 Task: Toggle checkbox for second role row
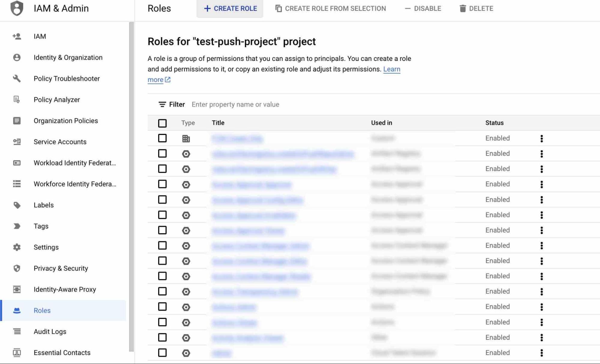[162, 153]
